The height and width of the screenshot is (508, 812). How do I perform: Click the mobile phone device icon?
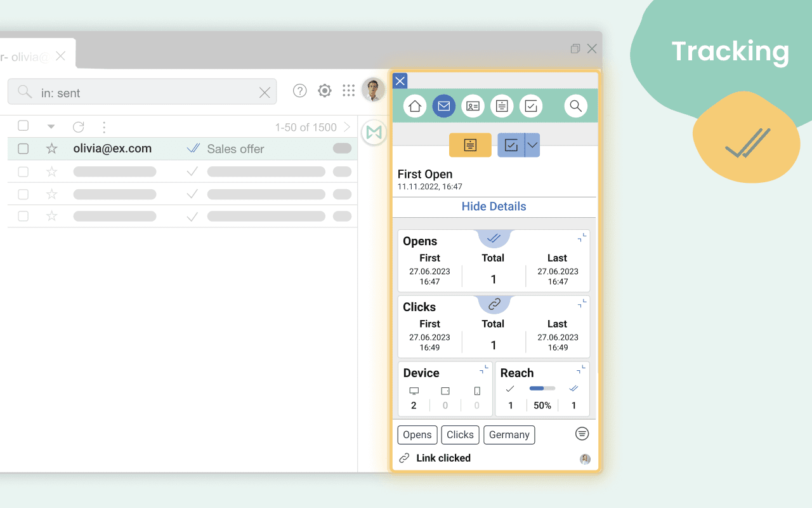coord(477,391)
